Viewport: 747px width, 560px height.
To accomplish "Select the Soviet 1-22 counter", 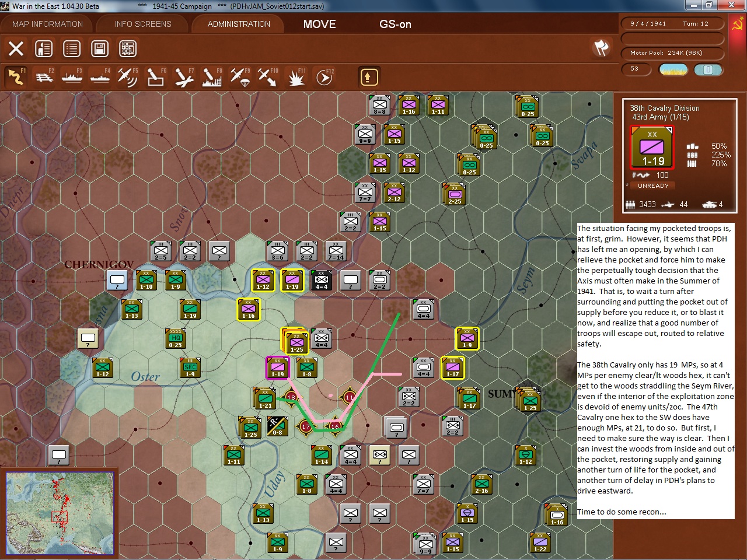I will (x=540, y=542).
